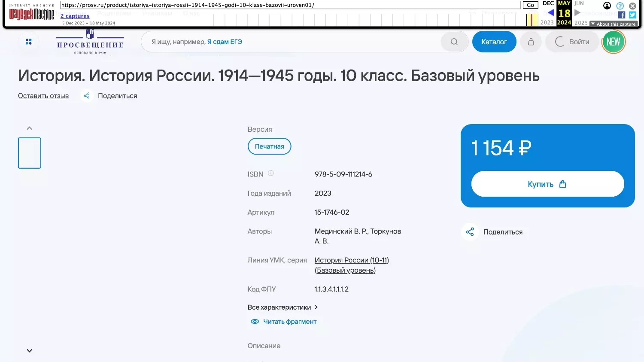644x362 pixels.
Task: Click the capture timeline sparkline
Action: (376, 19)
